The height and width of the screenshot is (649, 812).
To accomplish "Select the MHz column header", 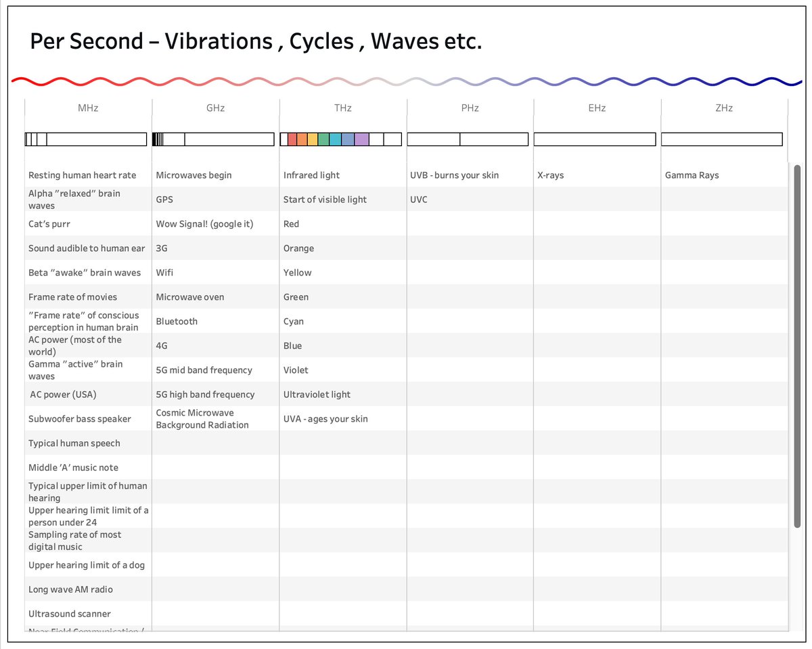I will (88, 108).
